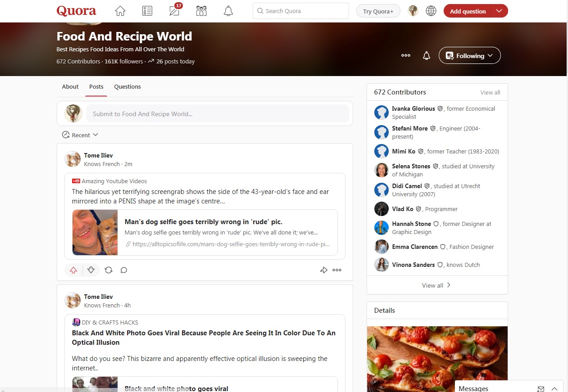Open Answer icon with 17 badge
The image size is (568, 392).
tap(174, 10)
